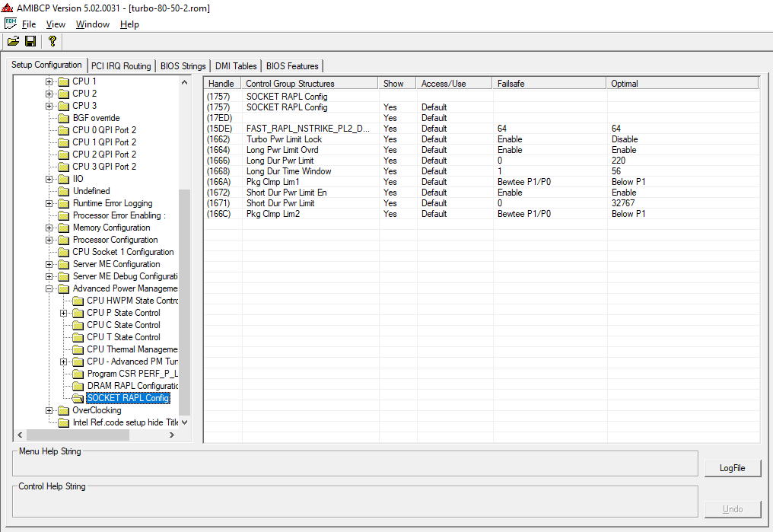Screen dimensions: 773x532
Task: Expand the OverClocking tree node
Action: 49,410
